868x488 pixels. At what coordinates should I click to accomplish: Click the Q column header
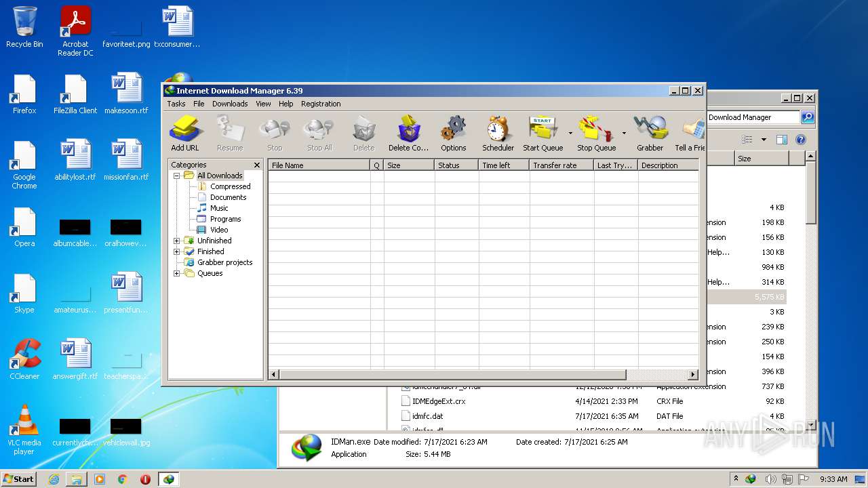[x=377, y=165]
